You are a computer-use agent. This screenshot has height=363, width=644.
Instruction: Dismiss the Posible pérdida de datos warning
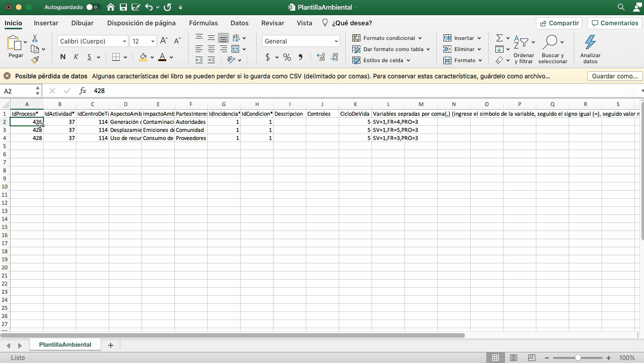click(7, 76)
